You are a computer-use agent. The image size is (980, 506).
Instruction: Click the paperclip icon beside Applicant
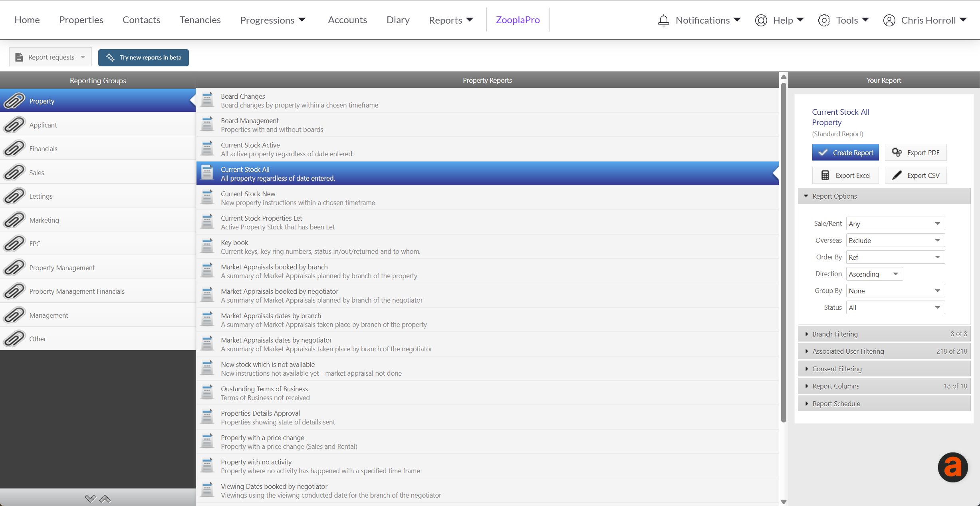coord(14,125)
